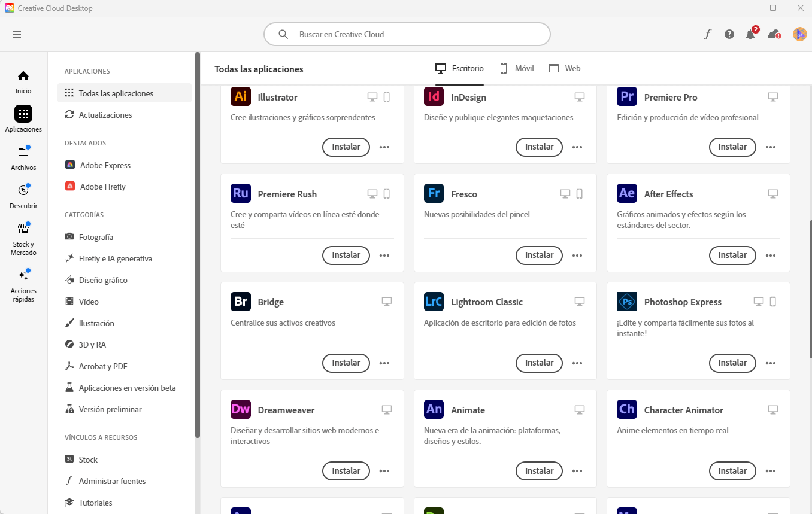
Task: Open more options for InDesign
Action: [x=577, y=147]
